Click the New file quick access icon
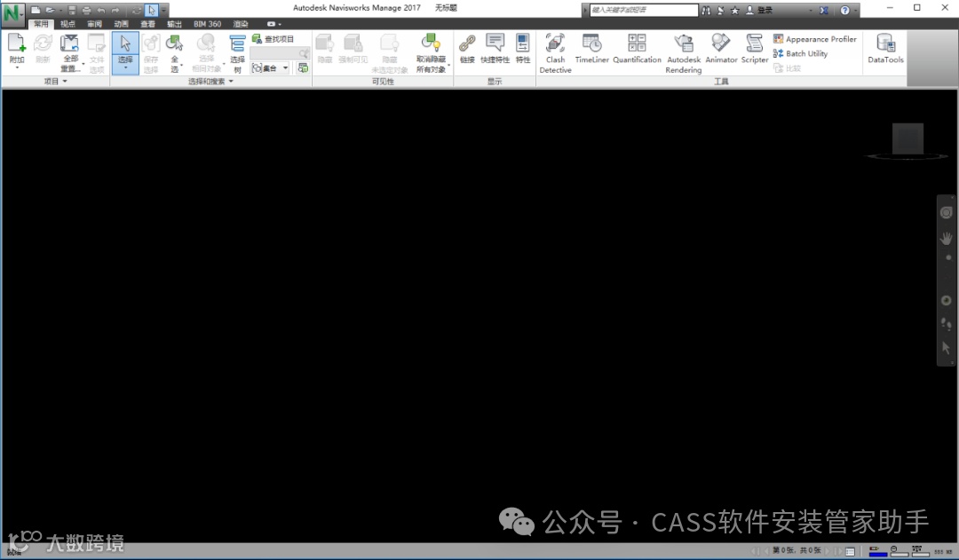959x560 pixels. coord(36,11)
